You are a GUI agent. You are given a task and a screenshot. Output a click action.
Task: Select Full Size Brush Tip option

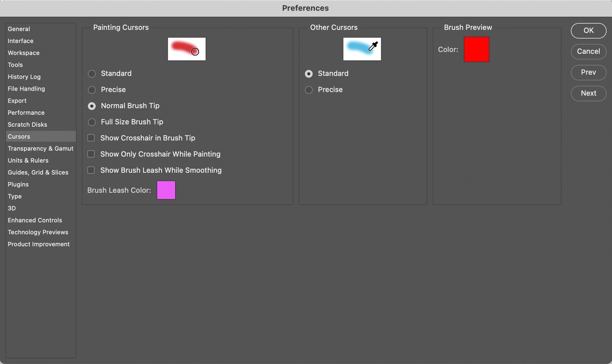(x=92, y=122)
